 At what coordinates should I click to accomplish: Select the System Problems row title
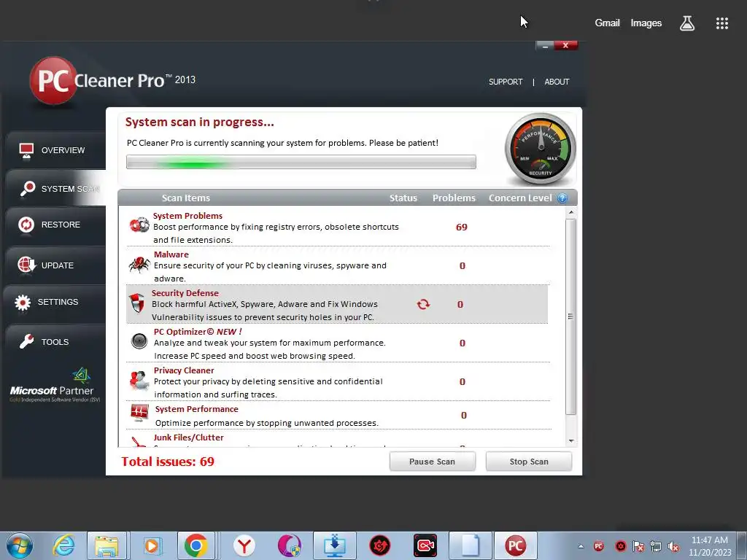click(x=187, y=216)
